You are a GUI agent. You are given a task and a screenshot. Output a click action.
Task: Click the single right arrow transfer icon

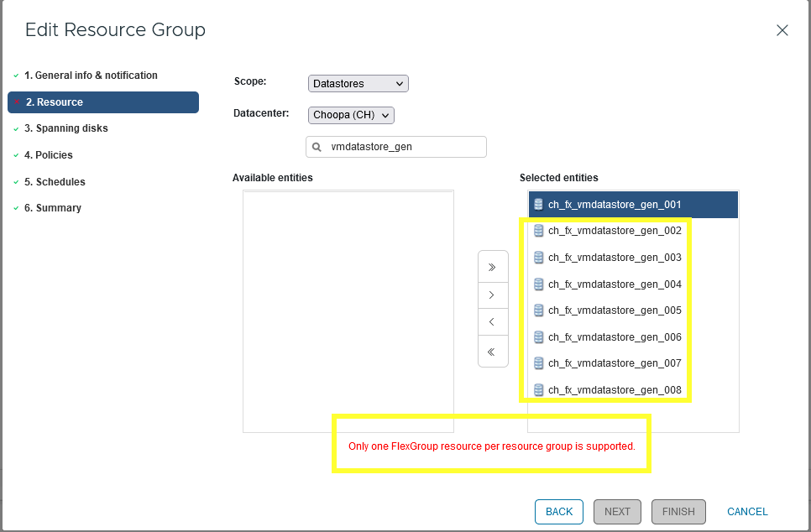point(493,295)
